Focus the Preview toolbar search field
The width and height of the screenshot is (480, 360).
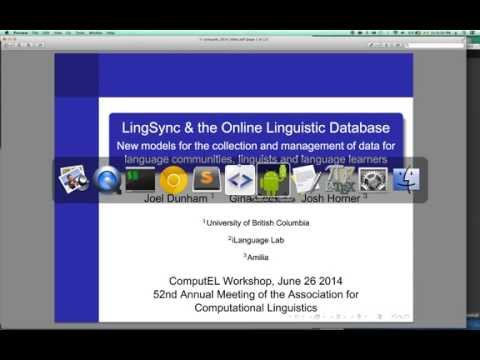[434, 45]
